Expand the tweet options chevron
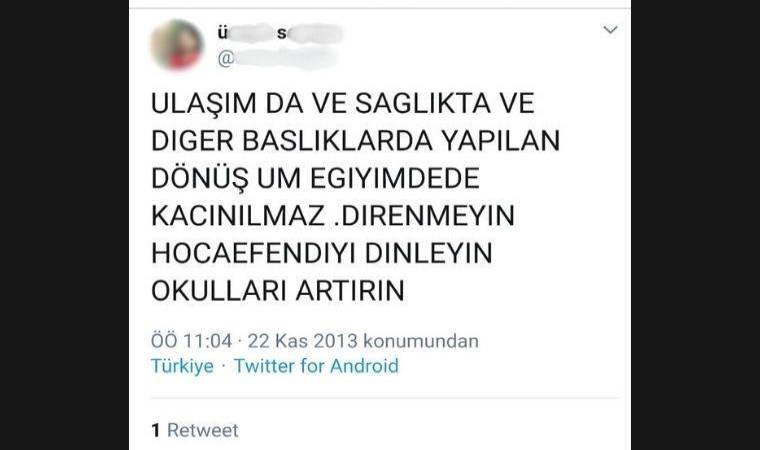Image resolution: width=760 pixels, height=450 pixels. (x=610, y=30)
